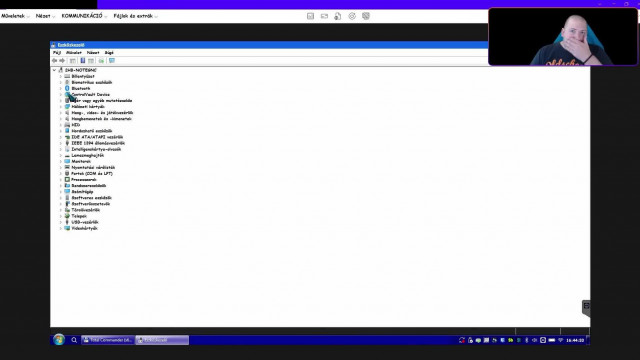Click the Nyomtatási várólisták printer icon
Viewport: 640px width, 360px height.
tap(67, 167)
